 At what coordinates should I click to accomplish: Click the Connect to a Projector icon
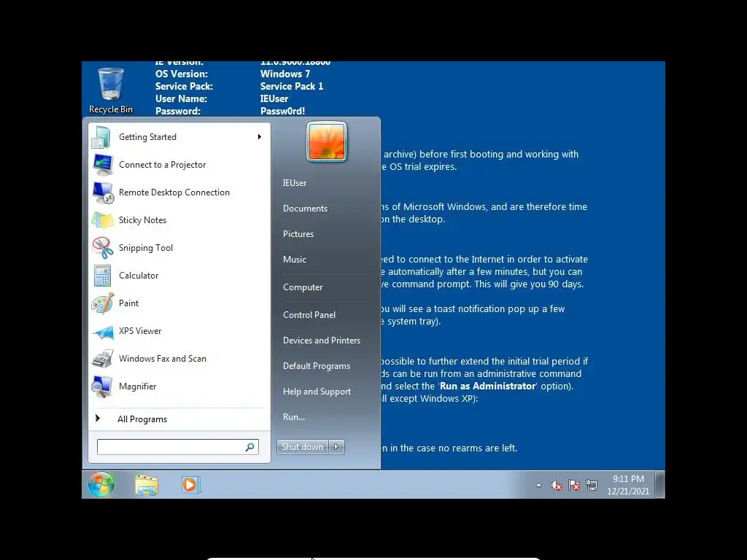point(102,165)
